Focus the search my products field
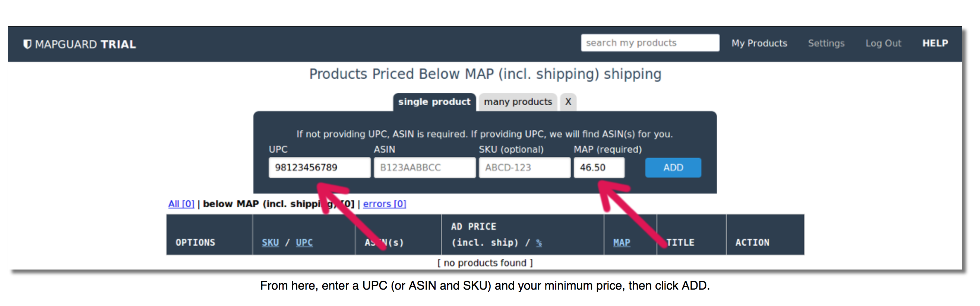 [x=649, y=43]
